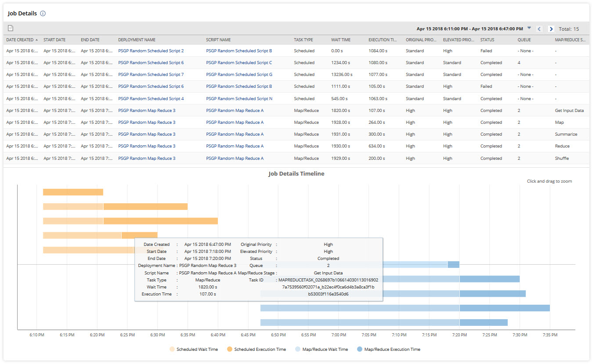This screenshot has width=592, height=364.
Task: Sort by Deployment Name column header
Action: click(137, 40)
